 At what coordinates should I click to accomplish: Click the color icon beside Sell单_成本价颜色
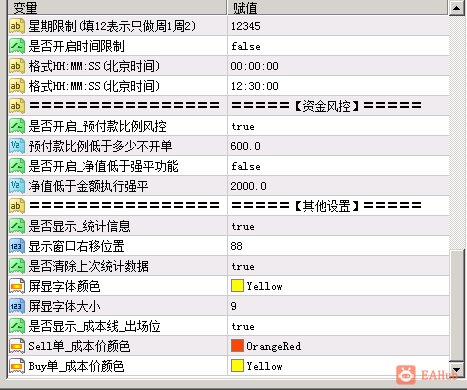click(x=17, y=346)
